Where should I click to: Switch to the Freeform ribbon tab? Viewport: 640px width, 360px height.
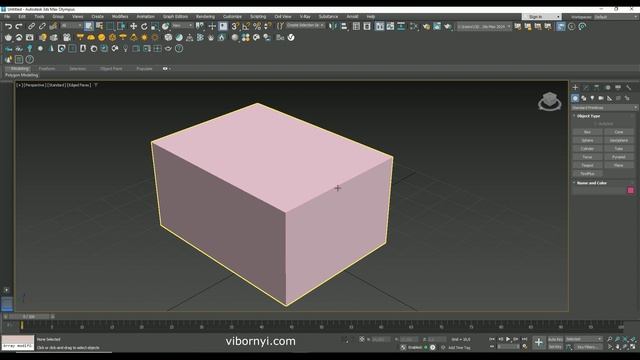click(x=47, y=69)
